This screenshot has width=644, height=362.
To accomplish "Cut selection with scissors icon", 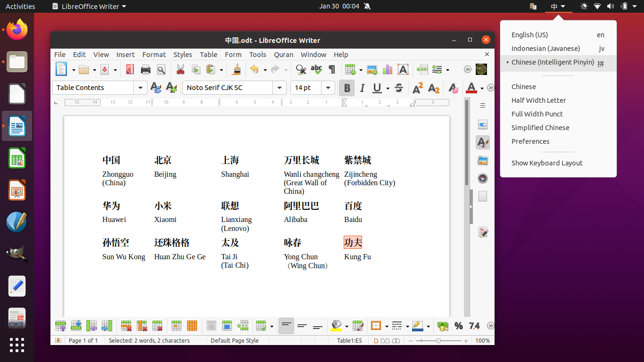I will tap(180, 70).
